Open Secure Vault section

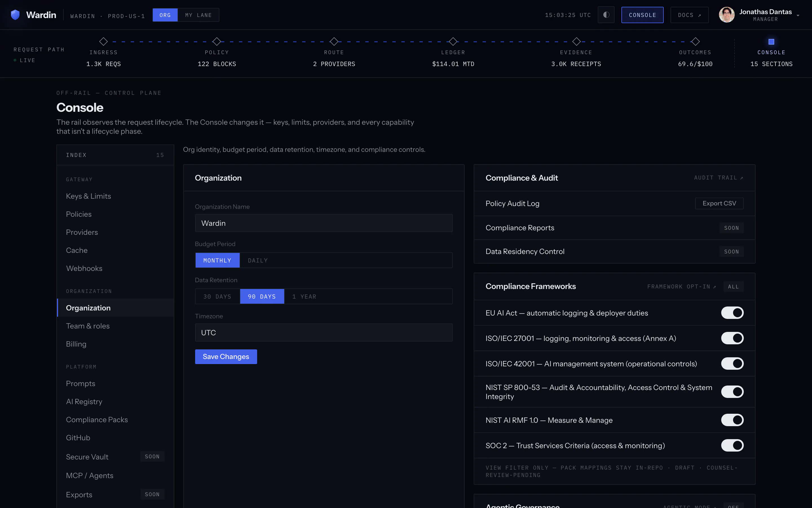pyautogui.click(x=115, y=457)
